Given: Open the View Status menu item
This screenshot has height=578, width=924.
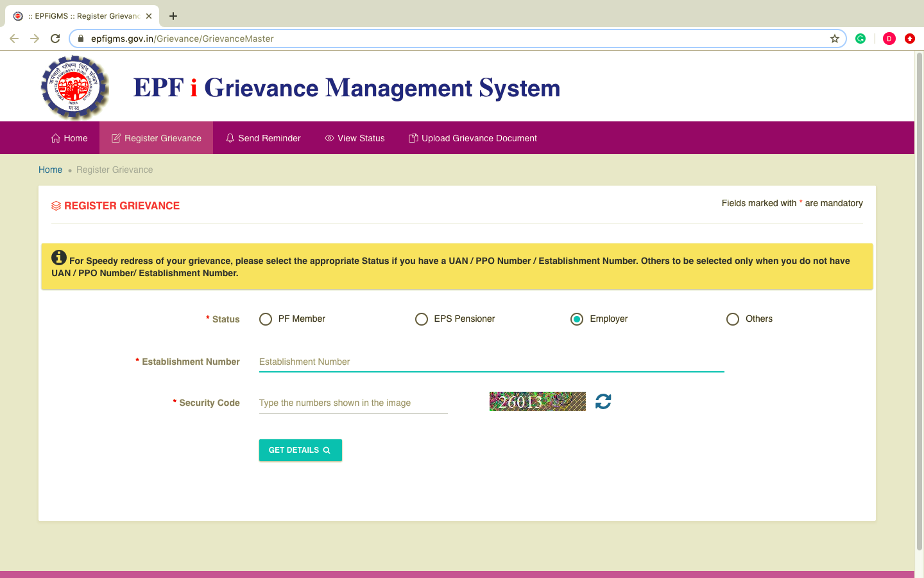Looking at the screenshot, I should point(355,138).
